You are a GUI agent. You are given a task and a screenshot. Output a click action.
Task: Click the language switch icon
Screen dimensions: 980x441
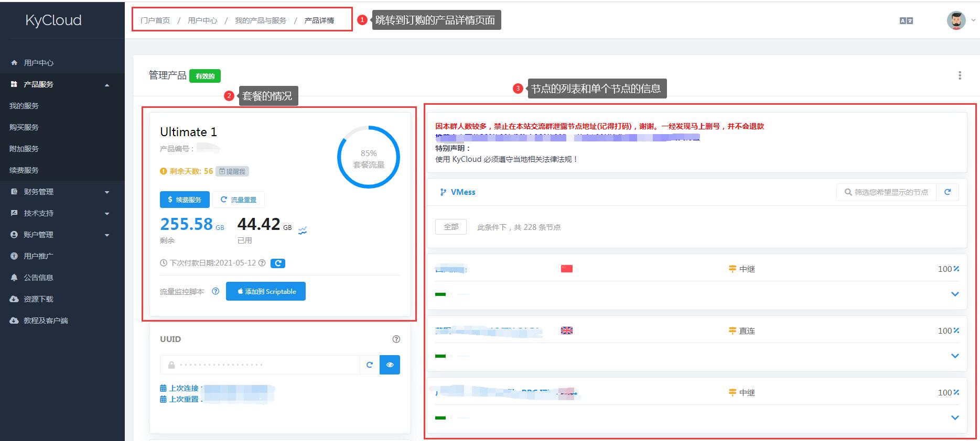pyautogui.click(x=906, y=20)
